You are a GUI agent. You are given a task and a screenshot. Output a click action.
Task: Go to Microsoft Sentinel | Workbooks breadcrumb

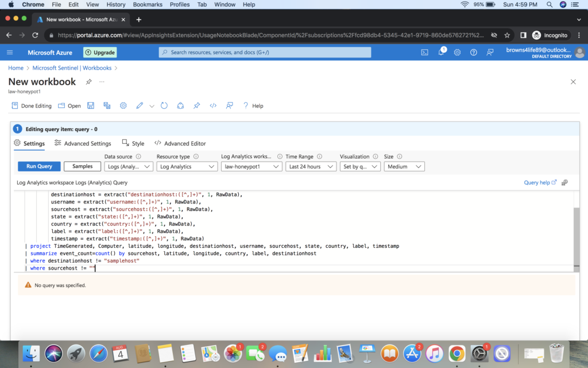tap(72, 68)
